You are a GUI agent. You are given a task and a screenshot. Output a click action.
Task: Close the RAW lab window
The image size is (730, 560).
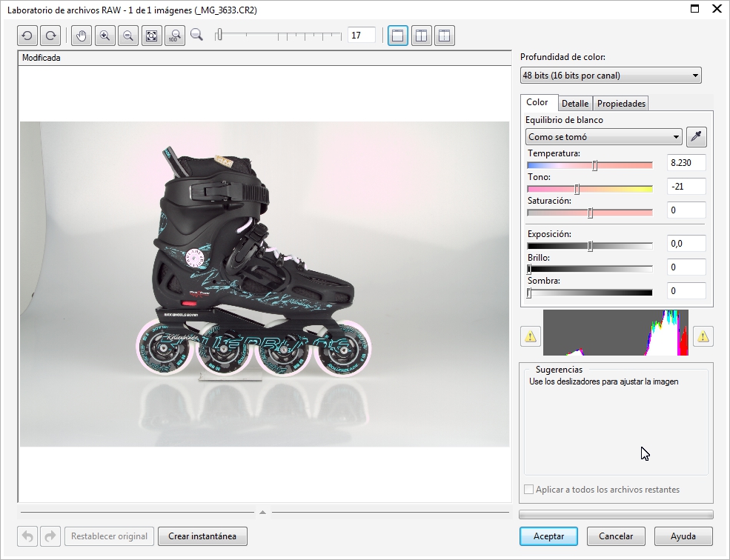pyautogui.click(x=717, y=9)
